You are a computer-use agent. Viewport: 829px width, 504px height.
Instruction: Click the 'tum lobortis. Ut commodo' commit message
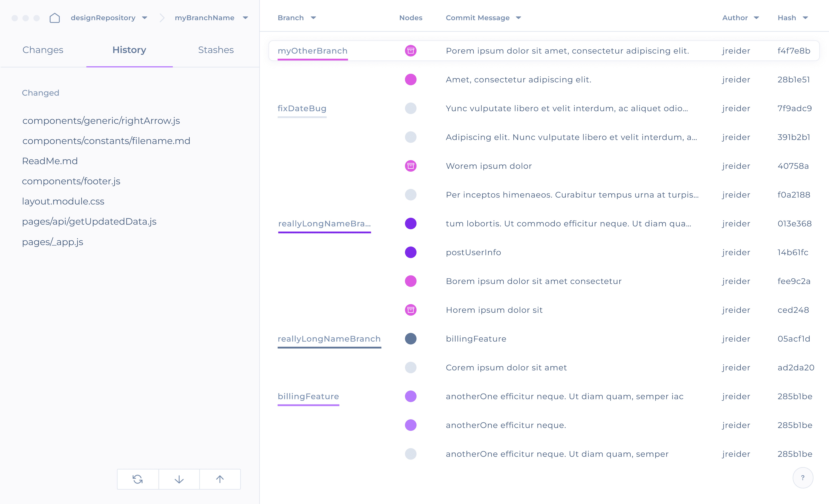(x=568, y=223)
